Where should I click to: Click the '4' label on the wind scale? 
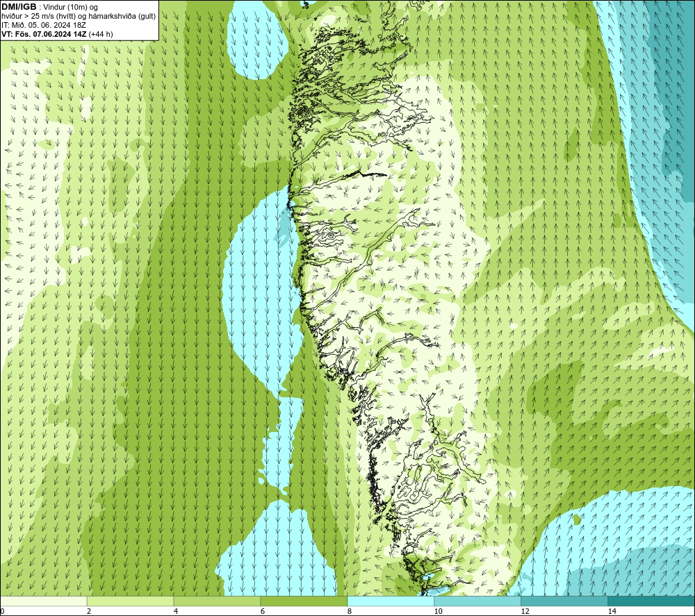click(176, 612)
